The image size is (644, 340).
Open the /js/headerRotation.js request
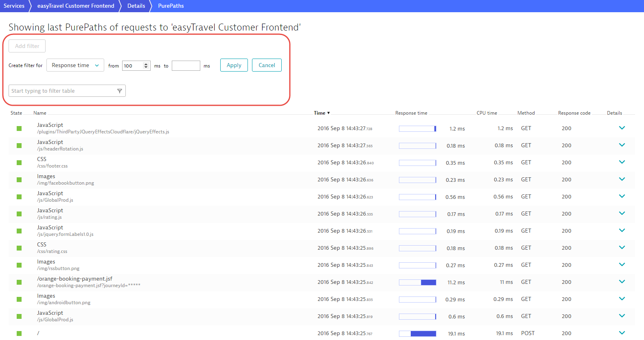tap(60, 149)
